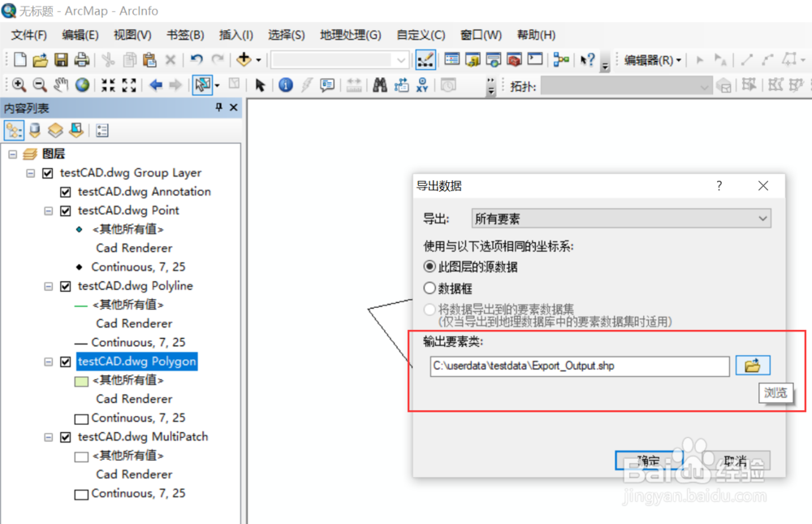
Task: Select the Zoom Out tool
Action: pos(39,85)
